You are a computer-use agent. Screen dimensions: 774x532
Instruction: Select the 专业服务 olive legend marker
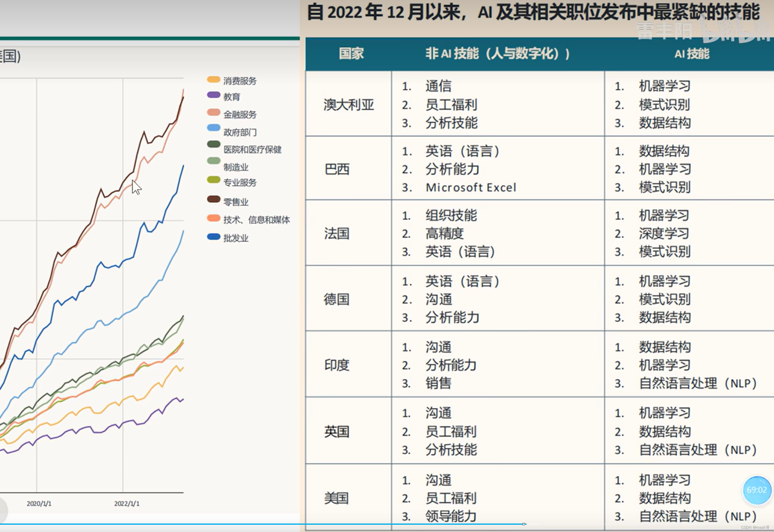(213, 180)
